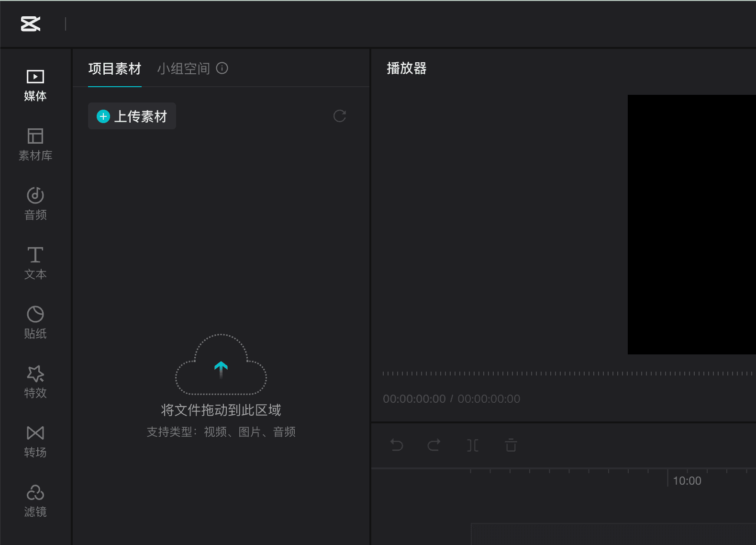This screenshot has width=756, height=545.
Task: Click the undo arrow in timeline toolbar
Action: [397, 445]
